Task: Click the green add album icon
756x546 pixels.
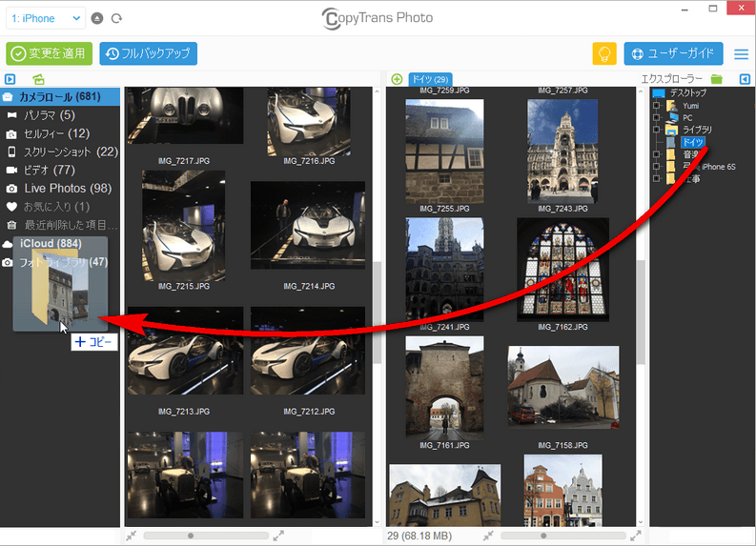Action: click(38, 79)
